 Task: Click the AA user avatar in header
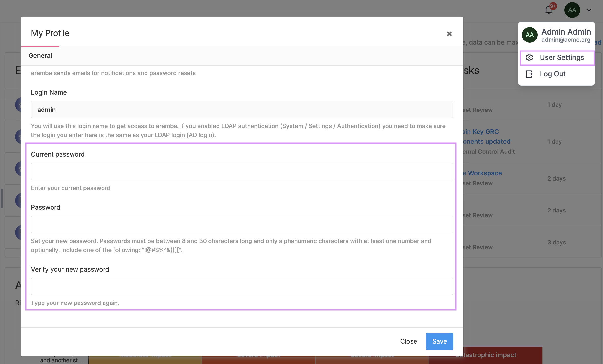tap(572, 10)
